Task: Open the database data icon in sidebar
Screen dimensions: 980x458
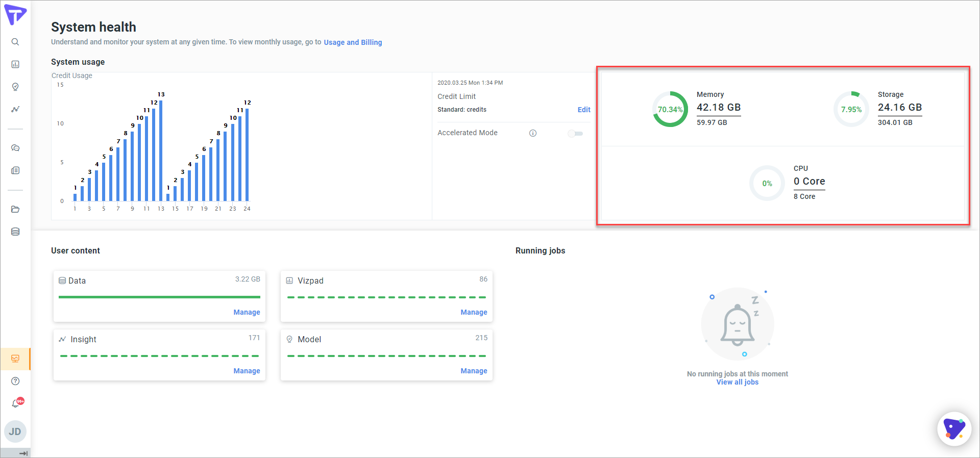Action: point(15,232)
